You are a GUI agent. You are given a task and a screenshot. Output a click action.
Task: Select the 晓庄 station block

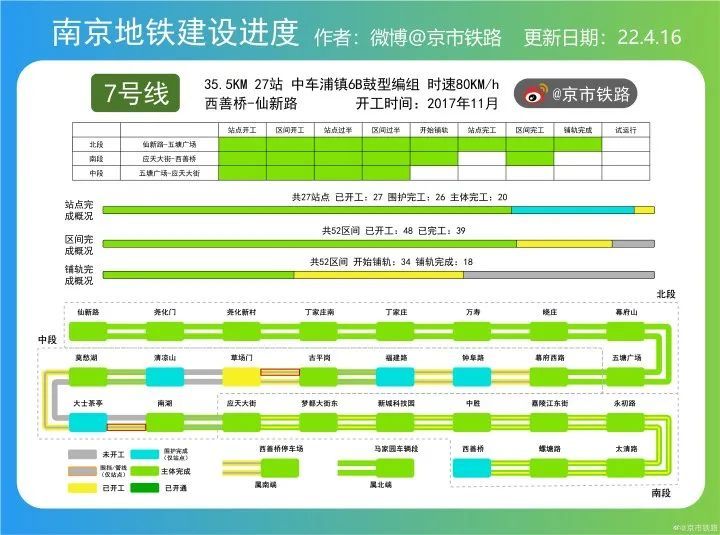(549, 332)
